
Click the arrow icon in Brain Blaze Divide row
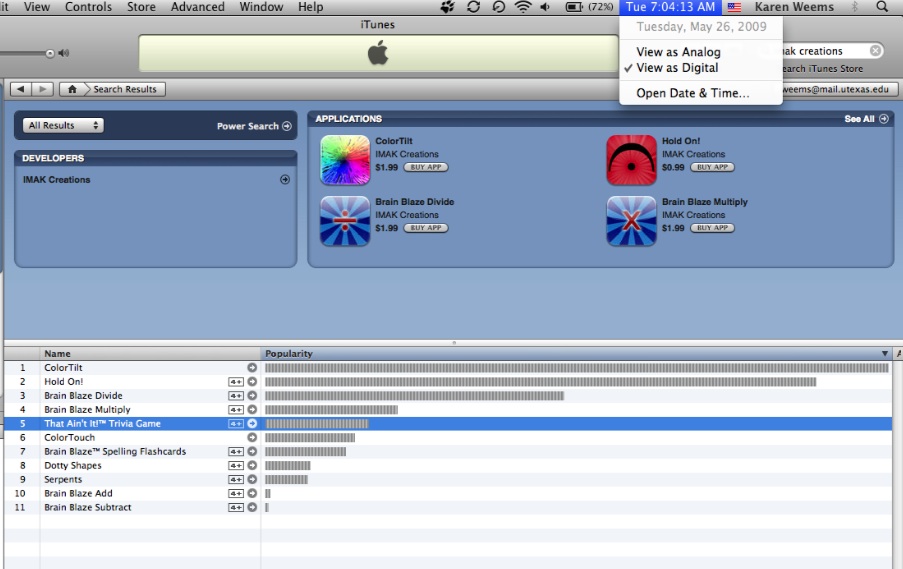tap(252, 396)
